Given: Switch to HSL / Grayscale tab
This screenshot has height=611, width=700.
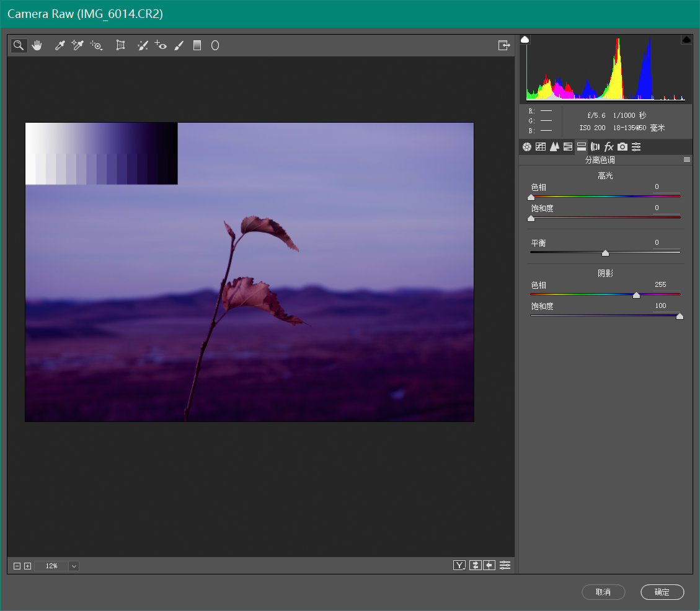Looking at the screenshot, I should click(x=568, y=147).
